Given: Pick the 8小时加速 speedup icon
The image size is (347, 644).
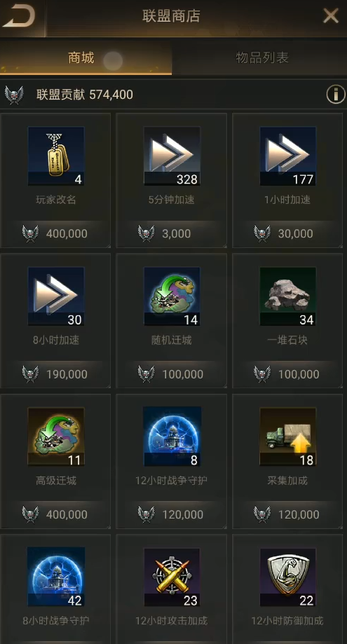Looking at the screenshot, I should (56, 296).
